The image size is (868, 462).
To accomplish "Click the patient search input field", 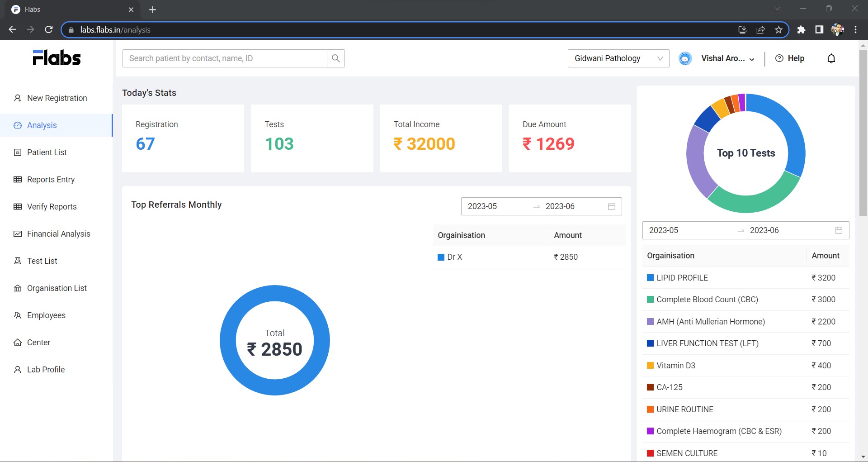I will click(225, 58).
